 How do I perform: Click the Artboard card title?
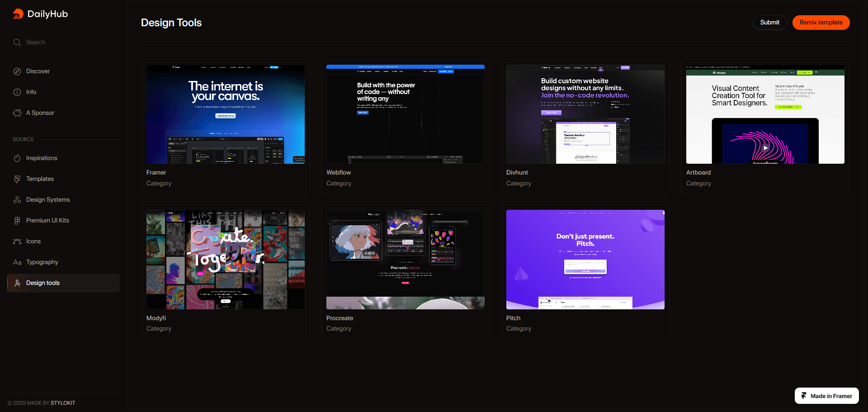click(698, 173)
